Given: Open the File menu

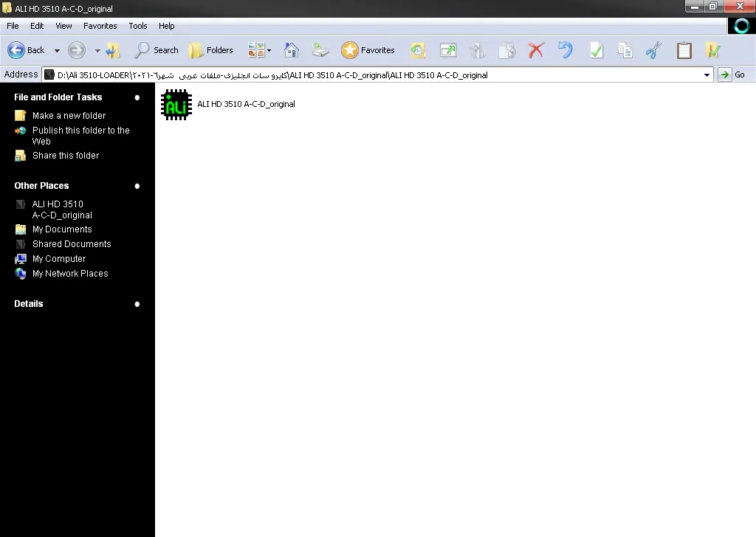Looking at the screenshot, I should click(x=13, y=26).
